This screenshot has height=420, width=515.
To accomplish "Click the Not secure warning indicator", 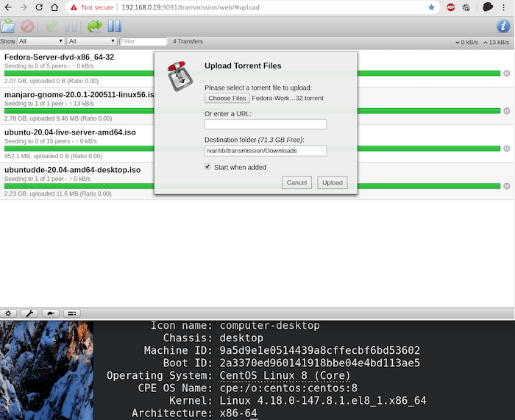I will click(x=92, y=7).
